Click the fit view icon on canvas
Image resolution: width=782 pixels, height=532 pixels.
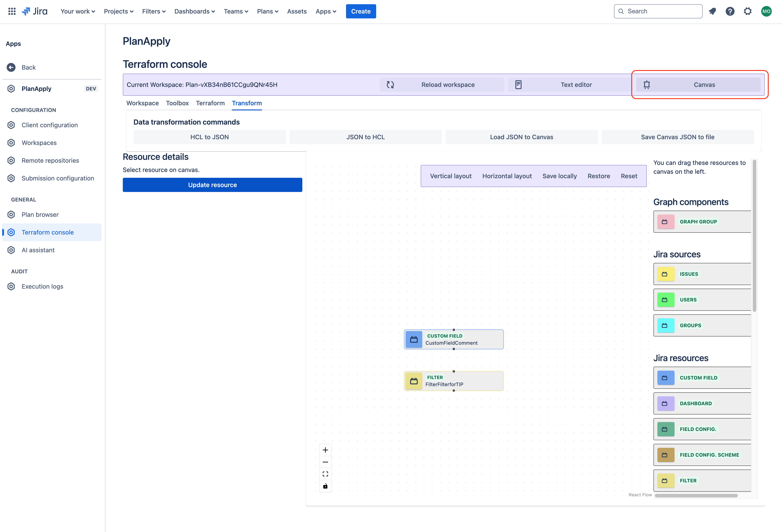click(x=325, y=474)
